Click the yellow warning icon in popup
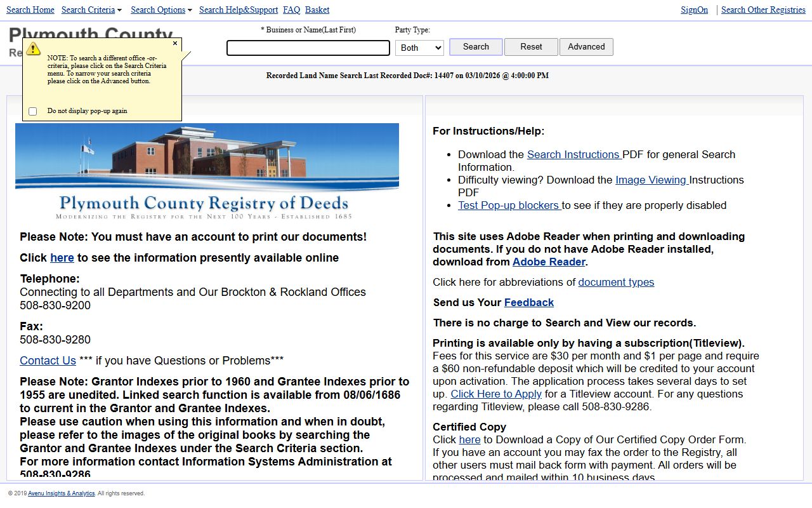Screen dimensions: 812x508 pos(34,49)
